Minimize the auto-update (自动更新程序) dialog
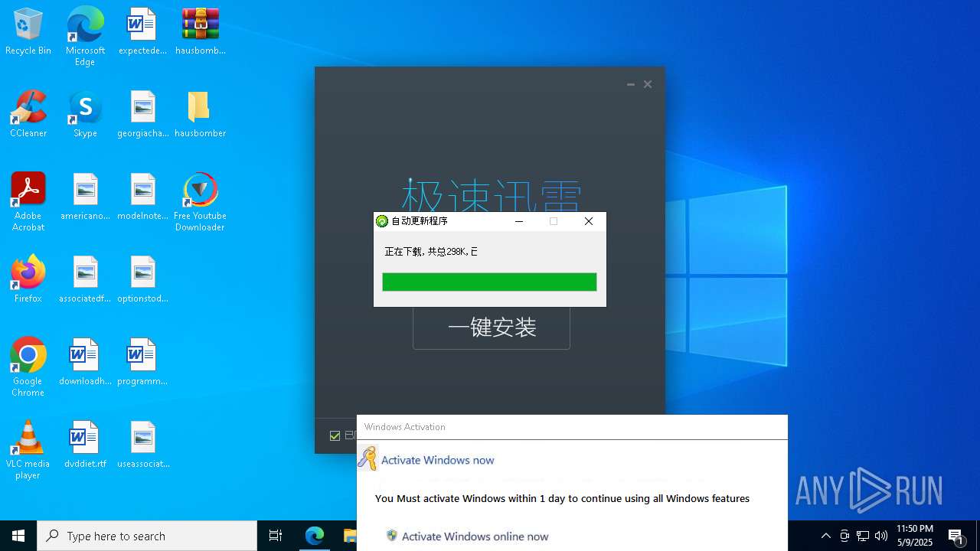This screenshot has width=980, height=551. (519, 221)
